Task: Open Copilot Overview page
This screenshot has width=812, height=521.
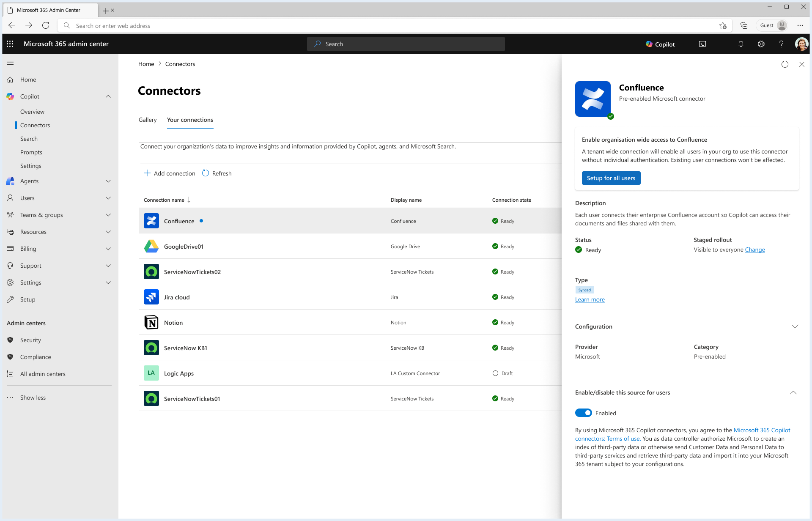Action: [x=32, y=112]
